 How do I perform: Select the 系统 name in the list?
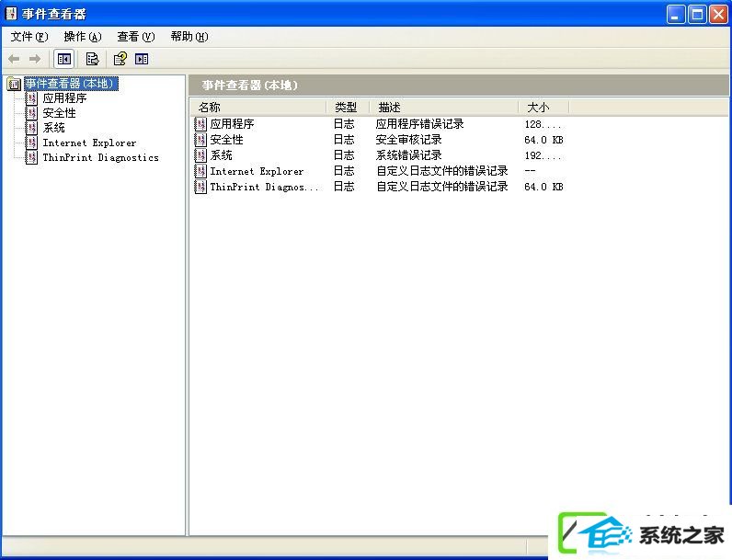[221, 155]
